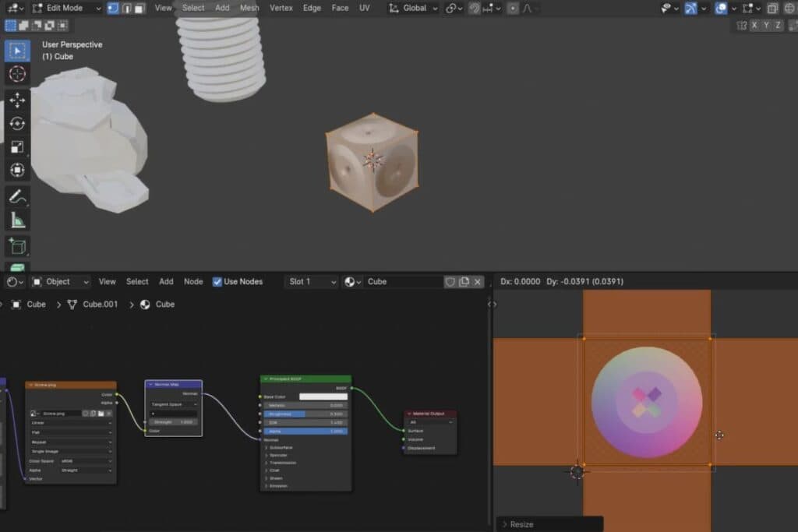Select the Transform tool
This screenshot has width=798, height=532.
(x=17, y=170)
